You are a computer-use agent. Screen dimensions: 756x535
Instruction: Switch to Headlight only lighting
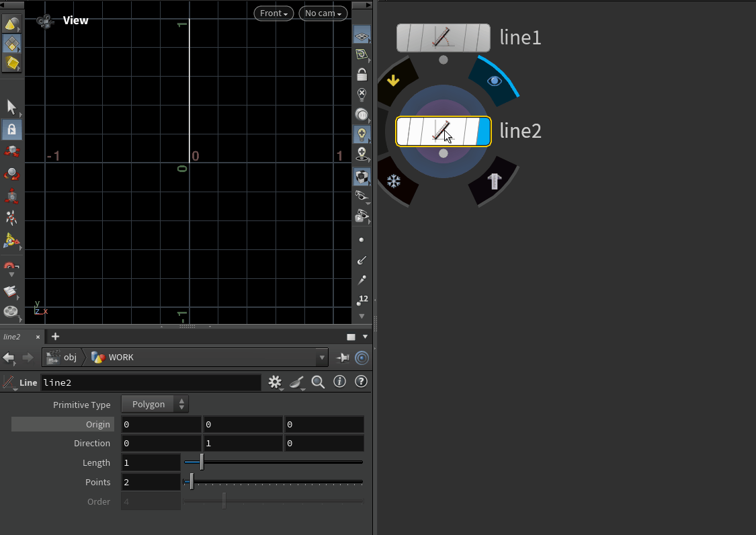point(362,114)
